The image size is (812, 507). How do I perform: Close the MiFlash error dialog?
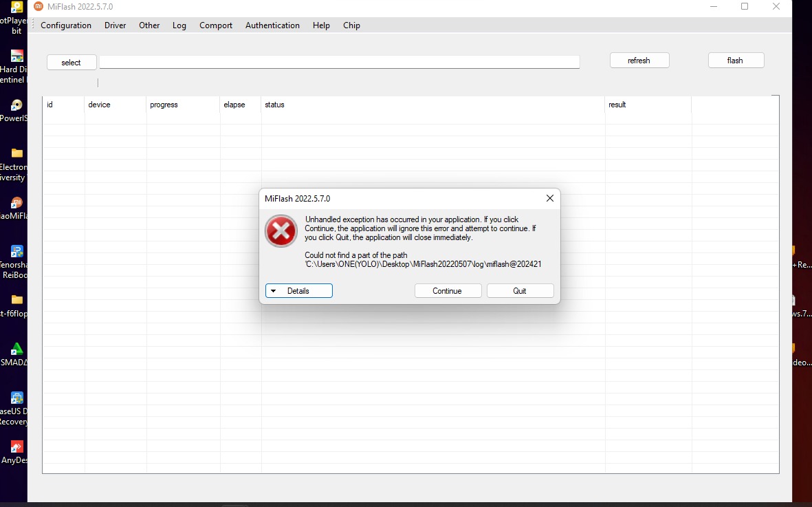[x=549, y=198]
